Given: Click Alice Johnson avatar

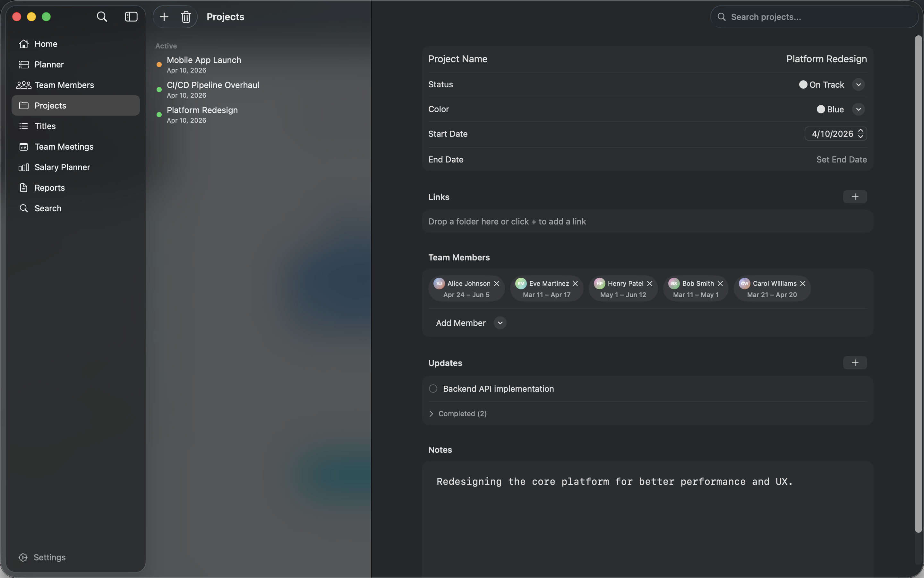Looking at the screenshot, I should click(x=439, y=284).
